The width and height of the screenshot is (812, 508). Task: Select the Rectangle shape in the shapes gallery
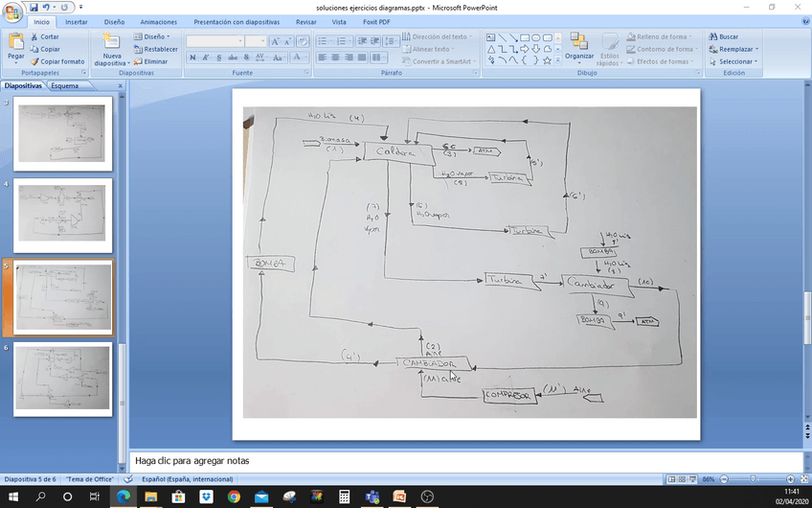click(x=525, y=37)
